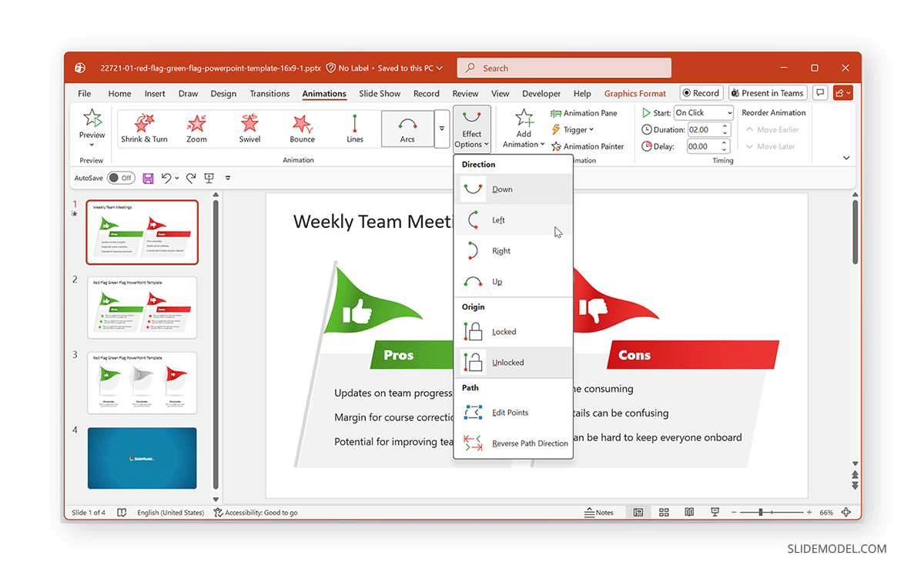Open the Trigger dropdown
The image size is (924, 572).
click(x=573, y=130)
